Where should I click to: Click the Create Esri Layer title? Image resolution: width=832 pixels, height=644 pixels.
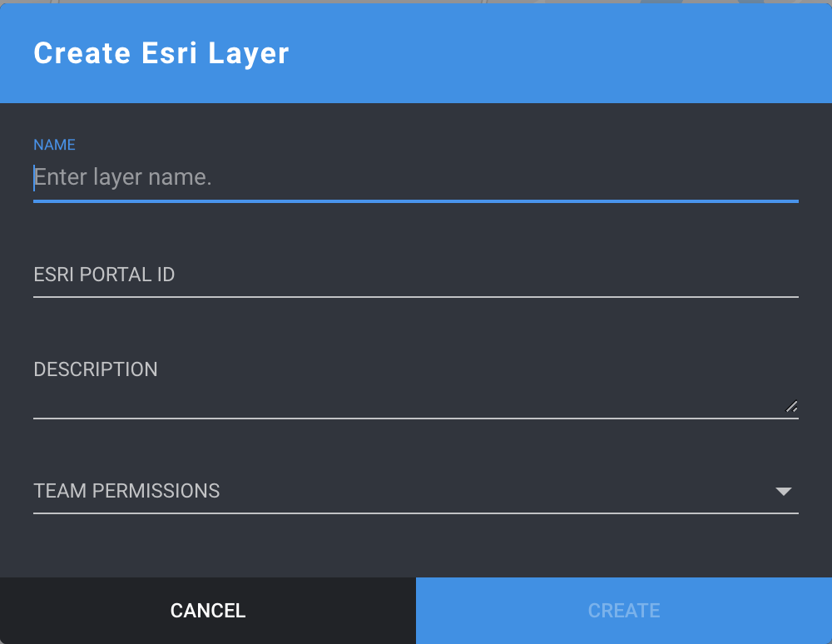[x=161, y=53]
